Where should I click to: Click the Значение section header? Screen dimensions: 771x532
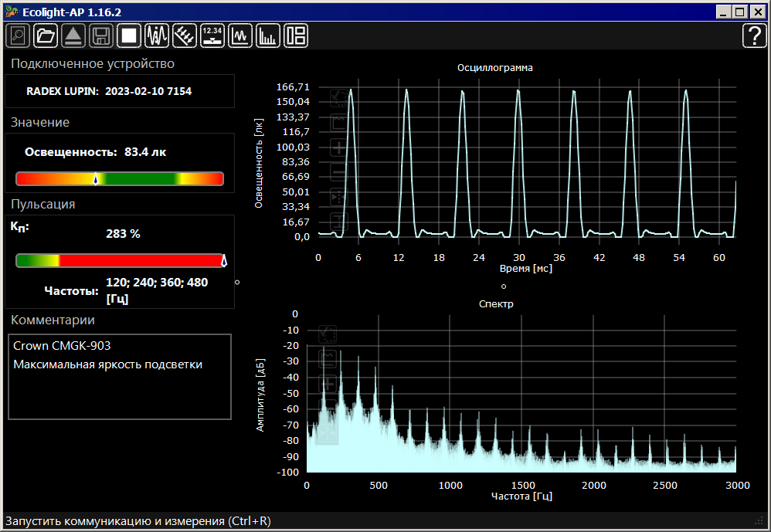(x=40, y=122)
